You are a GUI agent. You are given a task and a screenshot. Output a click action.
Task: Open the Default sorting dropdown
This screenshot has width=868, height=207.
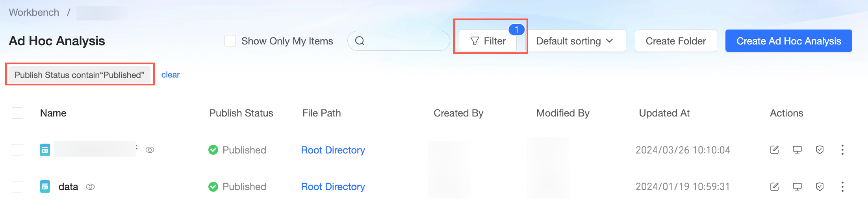(575, 41)
